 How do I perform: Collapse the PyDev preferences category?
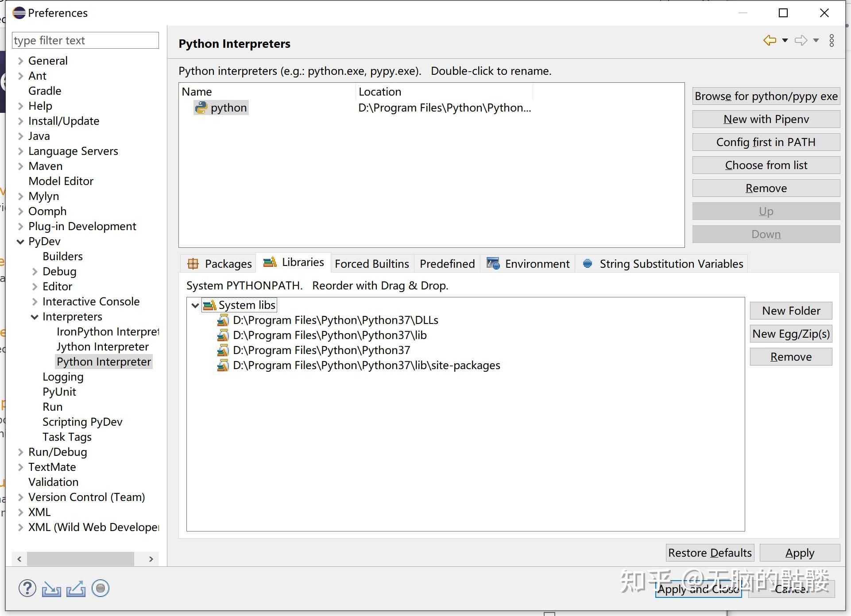[x=20, y=242]
